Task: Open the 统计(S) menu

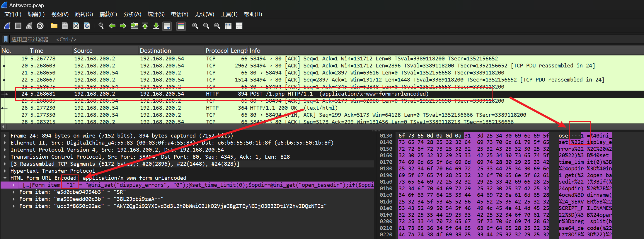Action: point(156,14)
